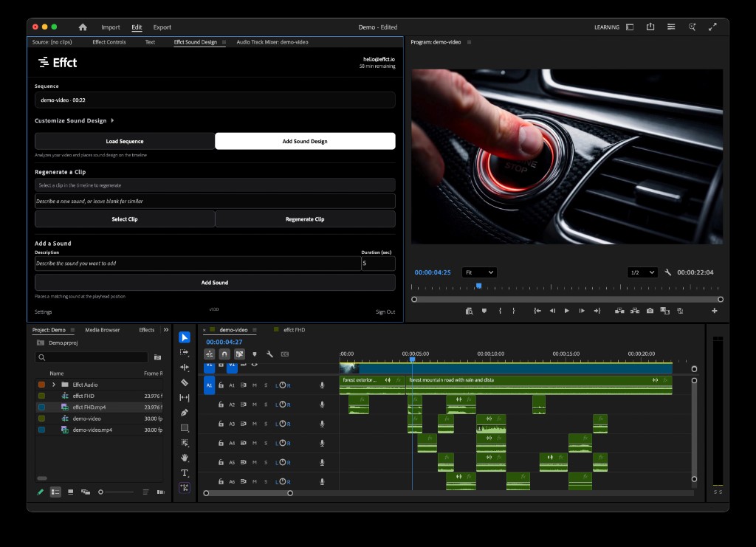
Task: Open the timeline settings wrench icon
Action: pyautogui.click(x=271, y=354)
